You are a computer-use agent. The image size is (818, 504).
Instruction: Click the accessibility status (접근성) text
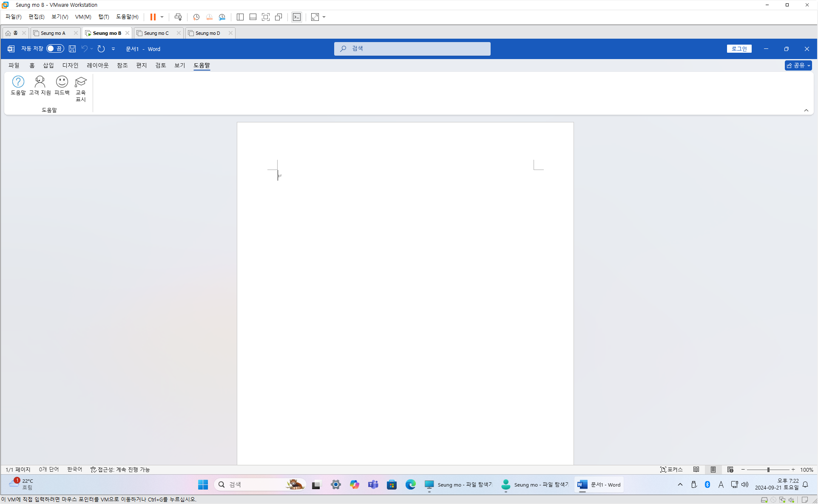point(120,470)
